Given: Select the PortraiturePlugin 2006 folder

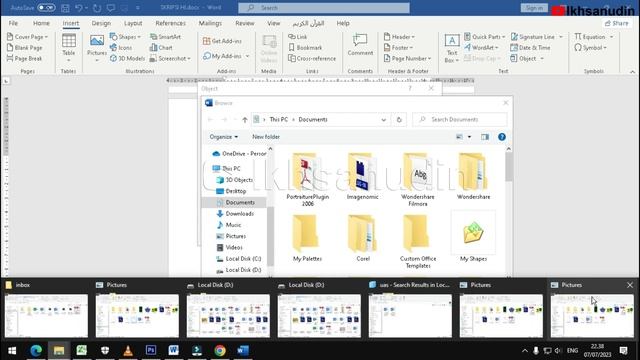Looking at the screenshot, I should [307, 179].
